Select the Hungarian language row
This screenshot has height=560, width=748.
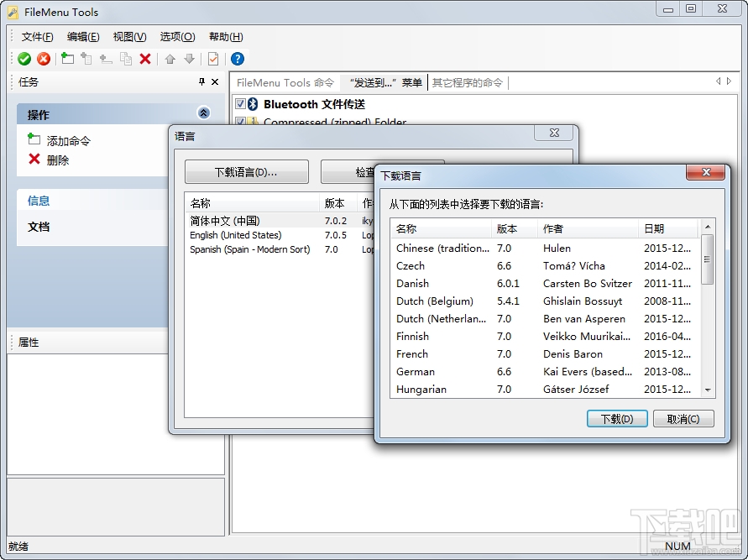point(545,390)
